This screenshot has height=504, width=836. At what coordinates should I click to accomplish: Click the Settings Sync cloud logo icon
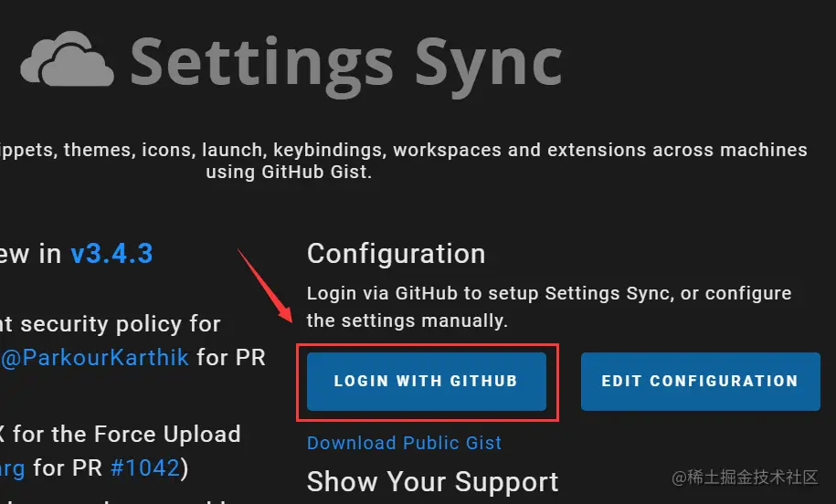[x=68, y=62]
